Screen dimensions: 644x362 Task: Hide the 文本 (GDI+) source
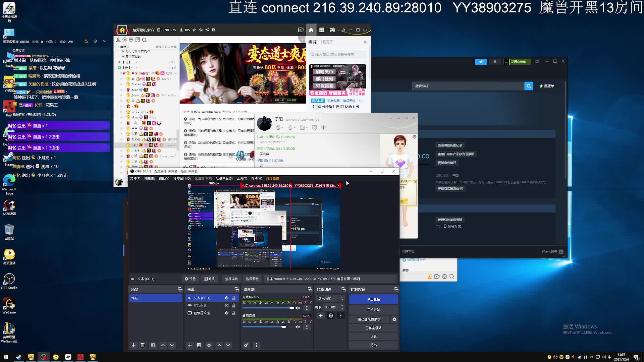point(227,298)
